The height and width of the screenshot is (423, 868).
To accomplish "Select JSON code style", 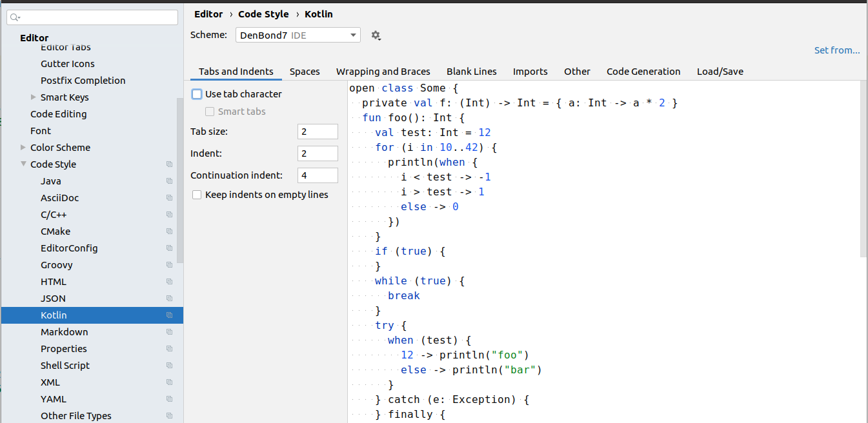I will [x=53, y=299].
